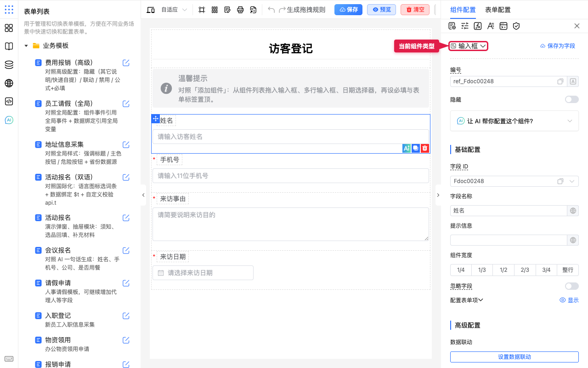Click the 保存为字段 link

tap(557, 46)
